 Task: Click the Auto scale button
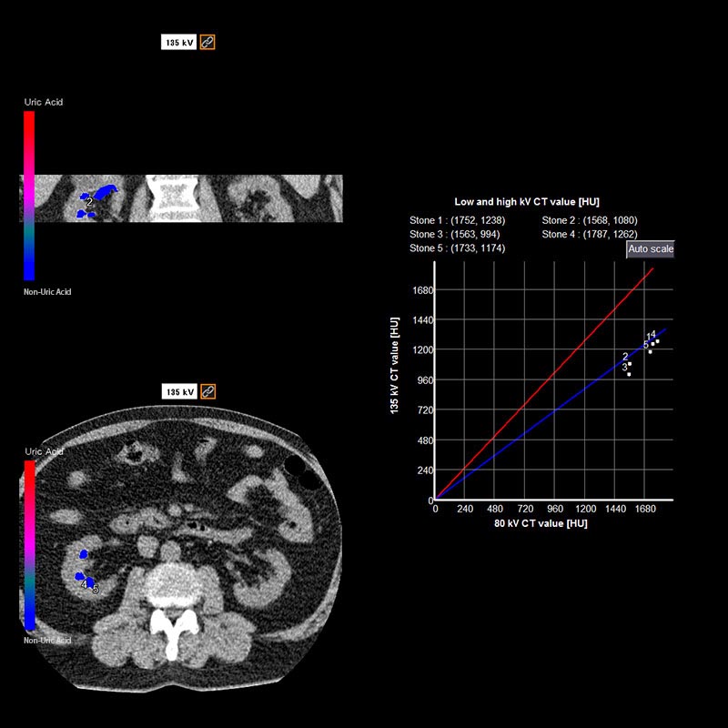pyautogui.click(x=650, y=248)
